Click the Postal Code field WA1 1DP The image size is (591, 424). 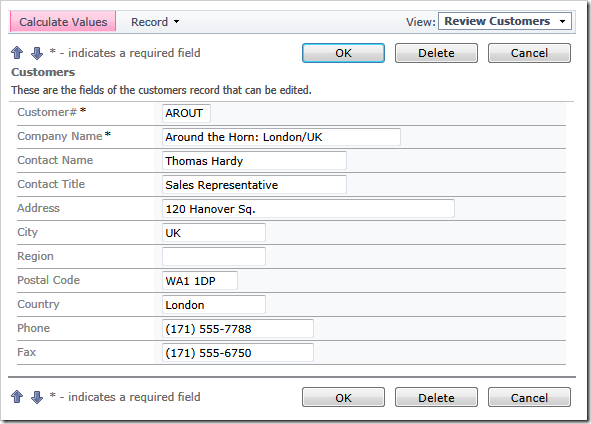pos(200,281)
